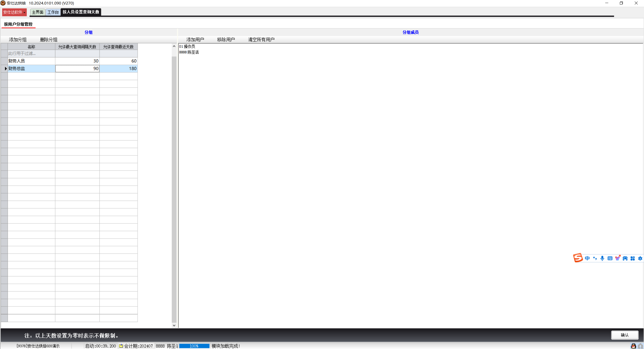The image size is (644, 349).
Task: Switch to the 工作台 tab
Action: pyautogui.click(x=53, y=12)
